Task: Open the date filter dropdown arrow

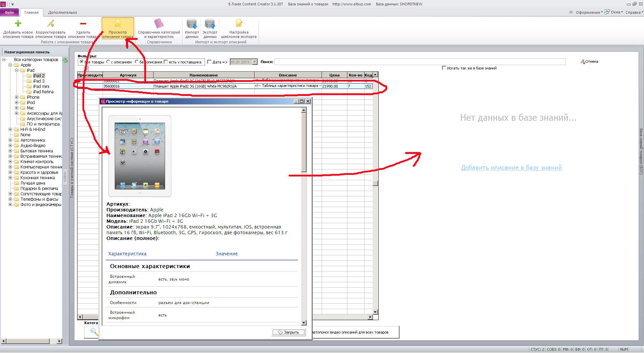Action: (255, 62)
